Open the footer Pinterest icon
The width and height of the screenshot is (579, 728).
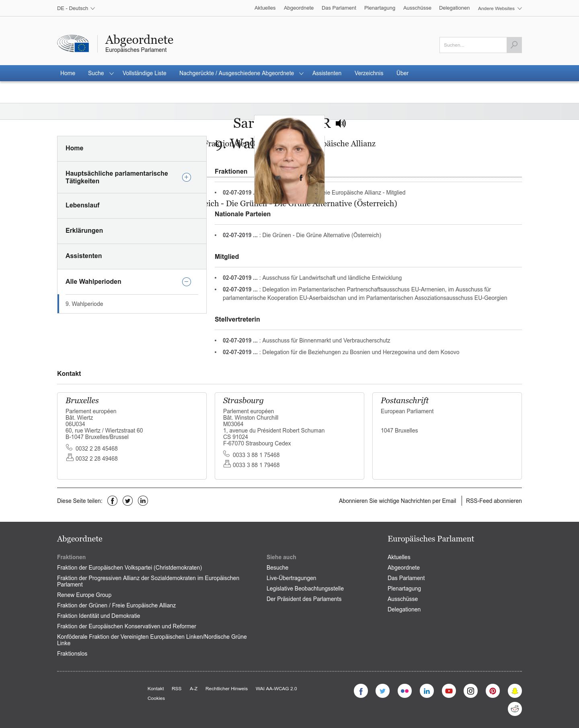(493, 691)
